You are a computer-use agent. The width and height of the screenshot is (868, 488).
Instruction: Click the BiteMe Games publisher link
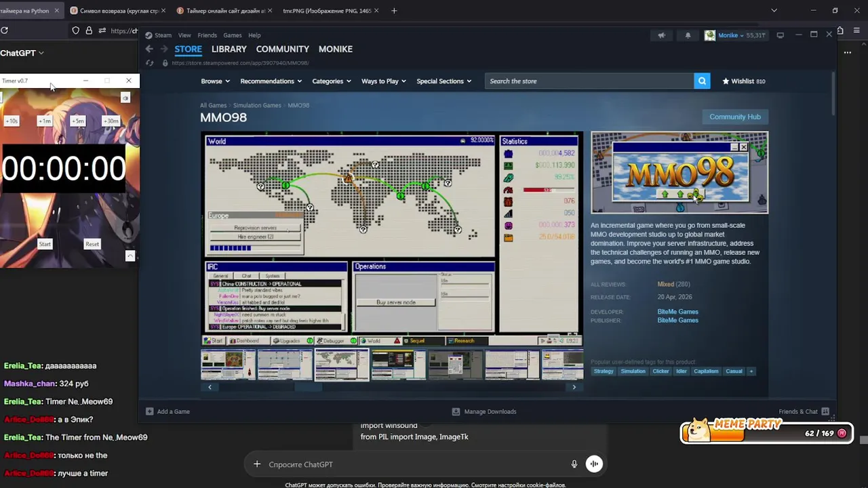click(677, 320)
